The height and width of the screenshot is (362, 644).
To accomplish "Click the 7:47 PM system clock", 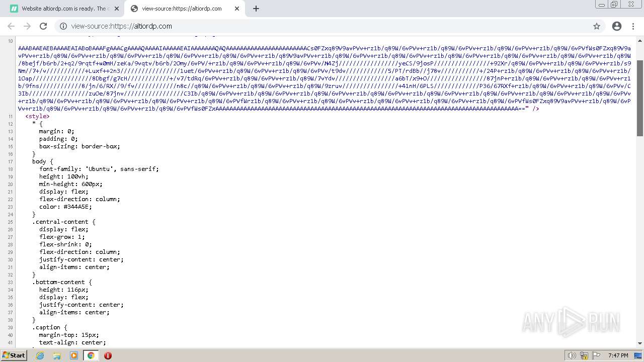I will click(618, 355).
